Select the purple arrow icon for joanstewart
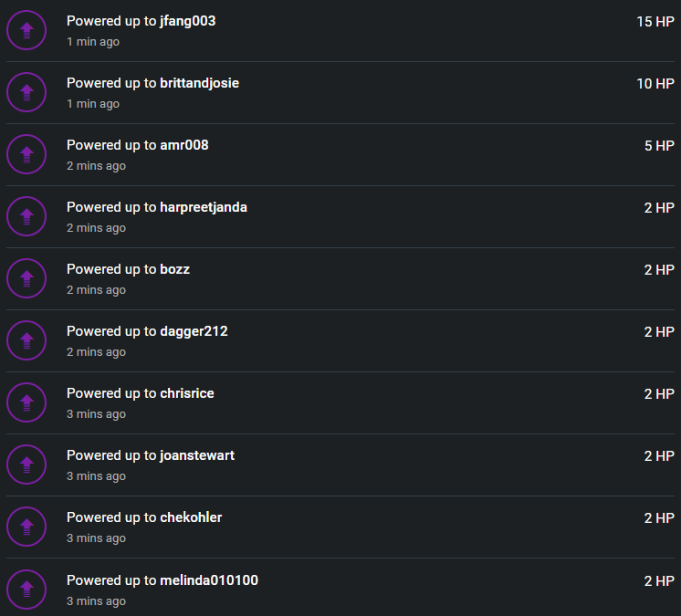 pos(26,465)
